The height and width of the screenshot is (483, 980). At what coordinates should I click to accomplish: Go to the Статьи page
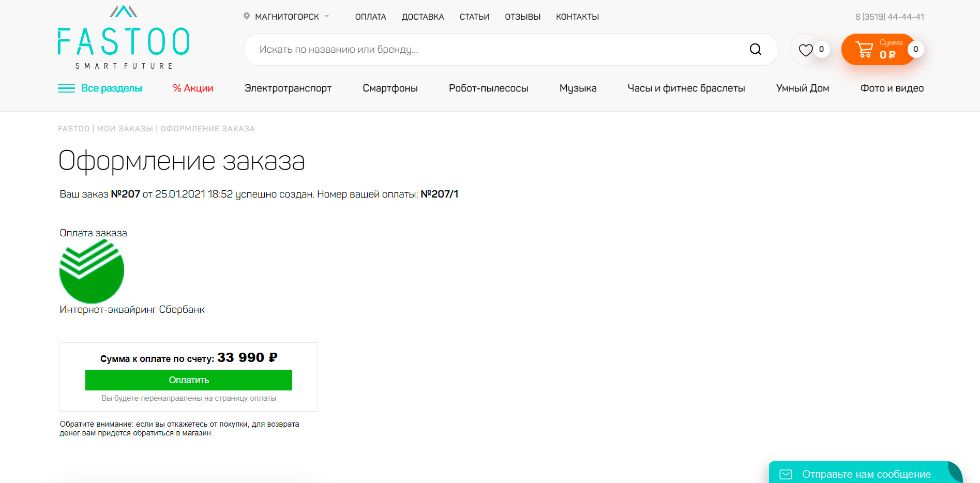pos(474,17)
